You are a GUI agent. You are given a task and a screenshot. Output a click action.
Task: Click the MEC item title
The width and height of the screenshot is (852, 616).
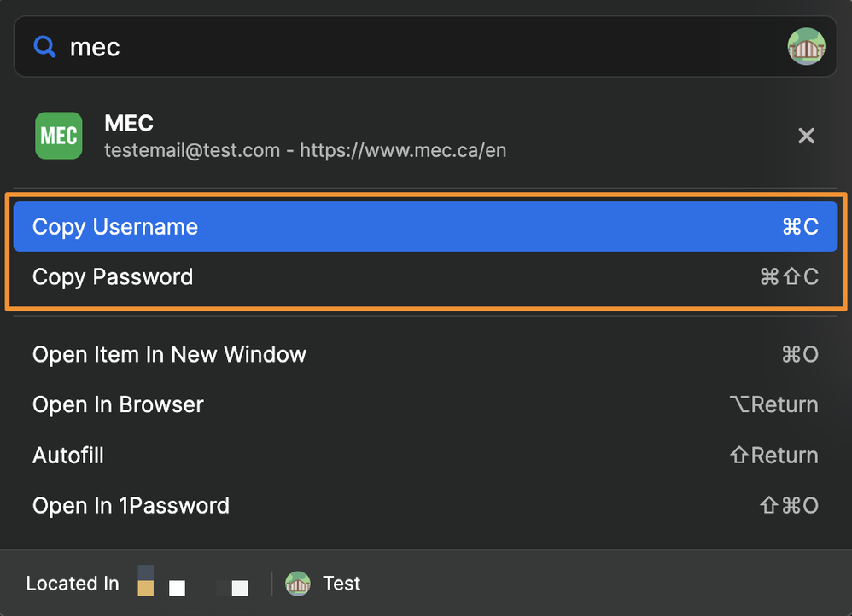click(129, 124)
